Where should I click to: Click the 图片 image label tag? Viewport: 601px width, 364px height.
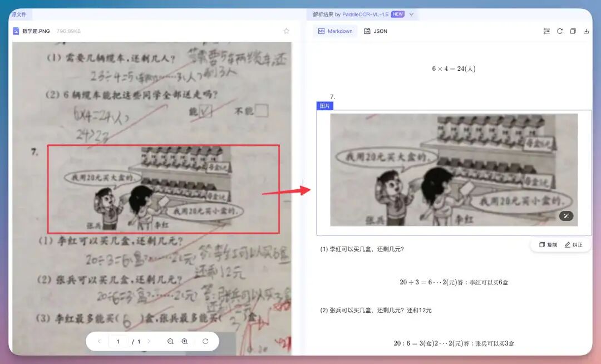[x=325, y=105]
